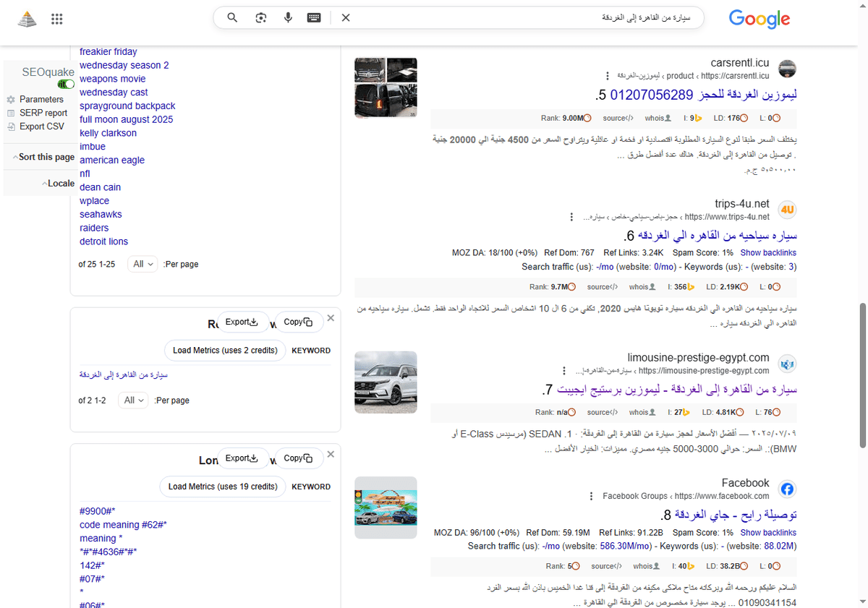
Task: Click the Export CSV icon in SEOquake sidebar
Action: coord(12,127)
